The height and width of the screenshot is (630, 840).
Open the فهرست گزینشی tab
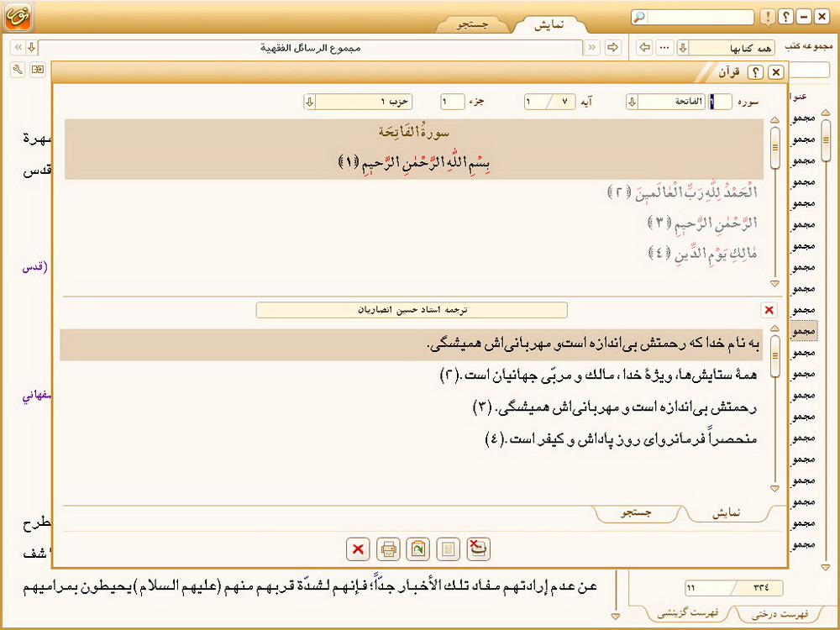tap(688, 613)
